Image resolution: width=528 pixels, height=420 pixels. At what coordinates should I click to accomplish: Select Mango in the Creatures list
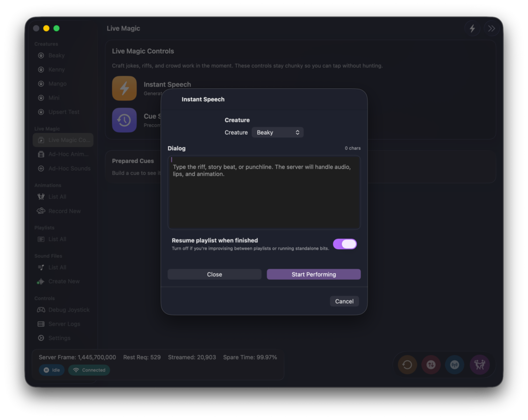[57, 84]
